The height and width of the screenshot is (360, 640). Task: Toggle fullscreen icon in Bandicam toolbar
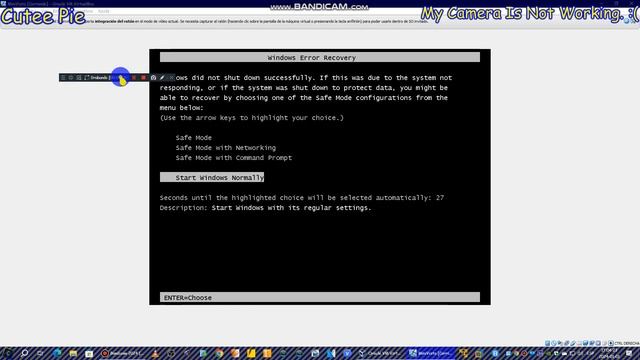pyautogui.click(x=87, y=78)
